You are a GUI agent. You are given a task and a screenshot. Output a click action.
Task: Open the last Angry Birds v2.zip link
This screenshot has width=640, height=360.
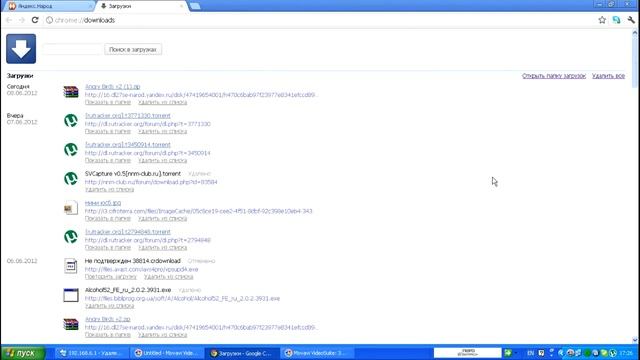coord(108,319)
